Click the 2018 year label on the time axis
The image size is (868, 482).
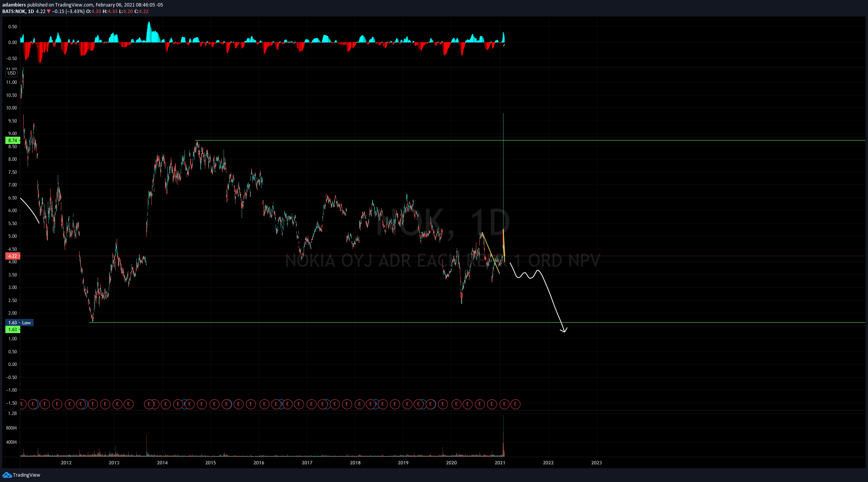(x=355, y=462)
